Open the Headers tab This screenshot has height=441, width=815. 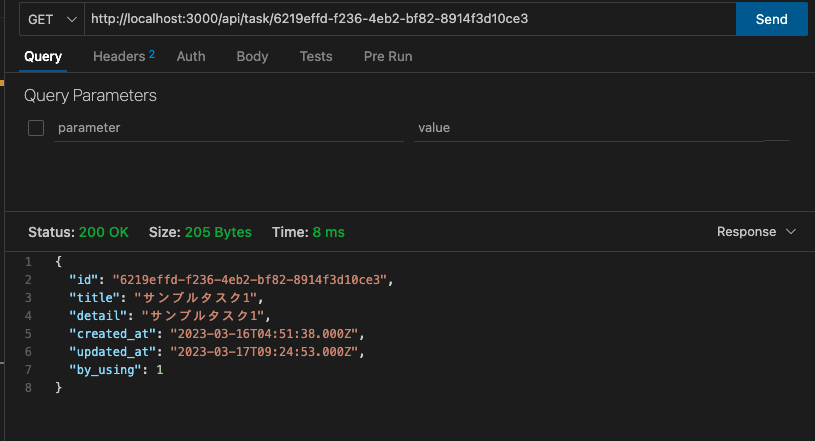(x=124, y=56)
